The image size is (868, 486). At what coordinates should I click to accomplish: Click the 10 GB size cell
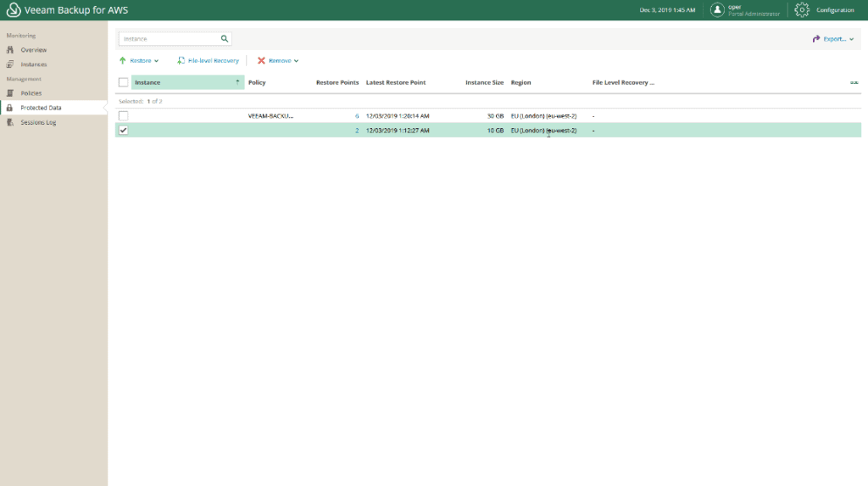[x=495, y=131]
